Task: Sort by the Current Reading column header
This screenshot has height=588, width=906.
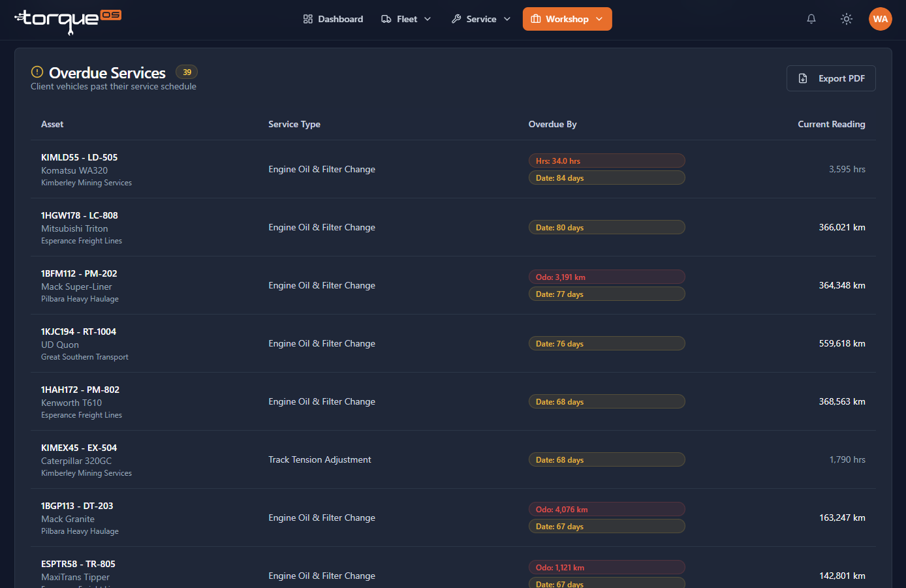Action: point(832,124)
